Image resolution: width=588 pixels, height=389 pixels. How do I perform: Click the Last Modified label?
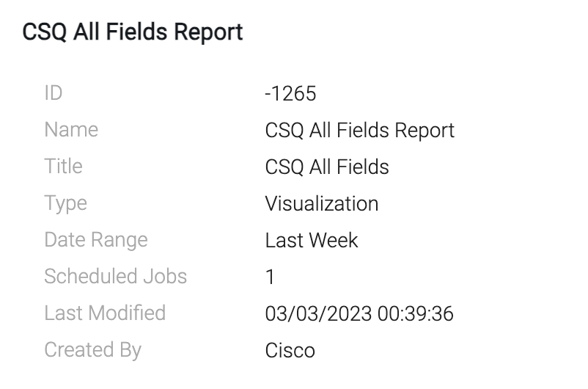point(104,313)
